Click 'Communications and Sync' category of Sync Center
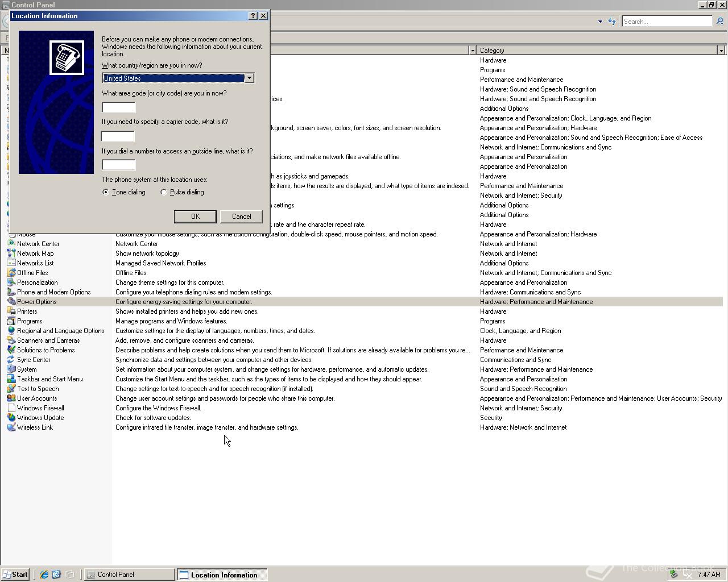The image size is (728, 582). coord(515,360)
